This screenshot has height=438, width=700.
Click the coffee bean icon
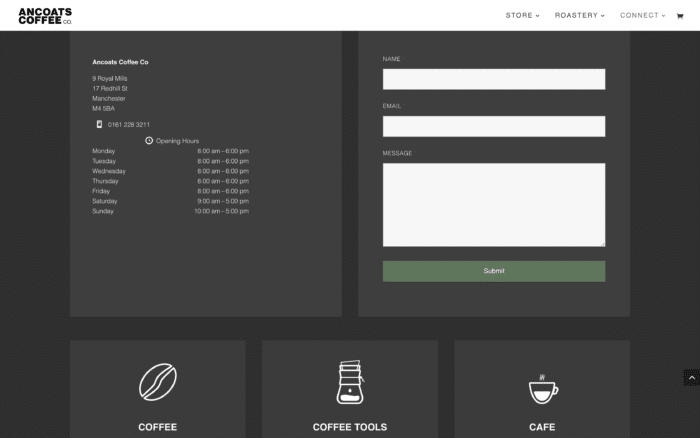pos(158,382)
